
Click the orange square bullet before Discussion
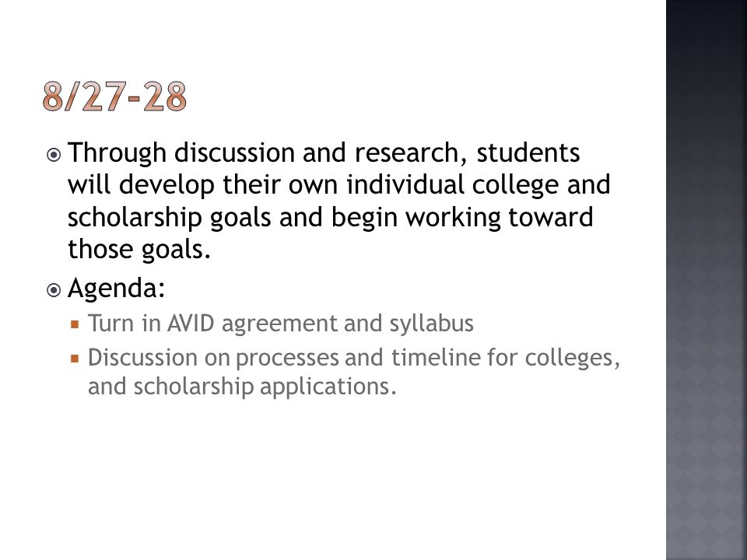tap(75, 359)
